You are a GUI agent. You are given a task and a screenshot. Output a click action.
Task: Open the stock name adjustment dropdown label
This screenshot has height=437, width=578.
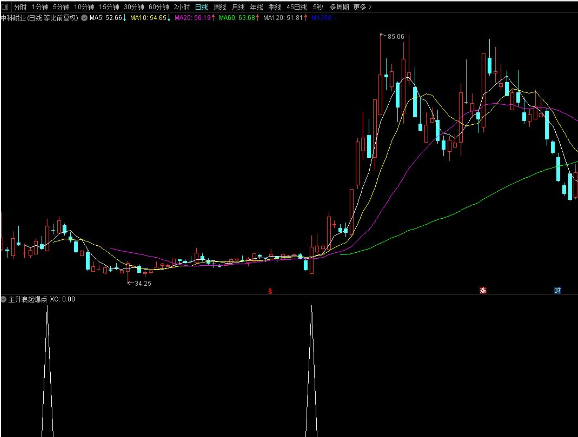point(40,17)
